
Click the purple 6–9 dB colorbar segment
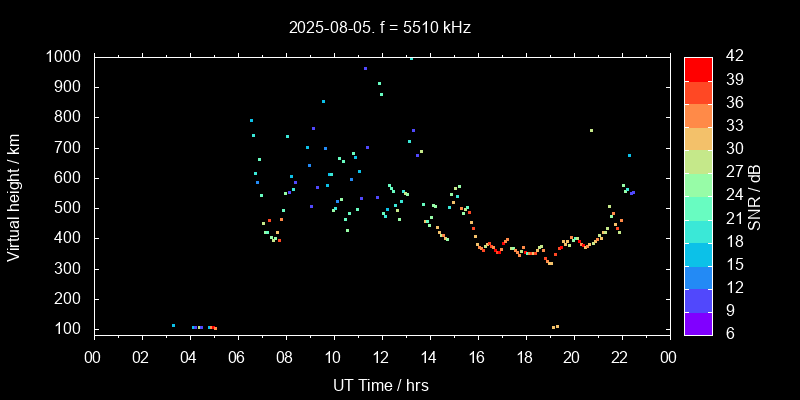click(697, 322)
